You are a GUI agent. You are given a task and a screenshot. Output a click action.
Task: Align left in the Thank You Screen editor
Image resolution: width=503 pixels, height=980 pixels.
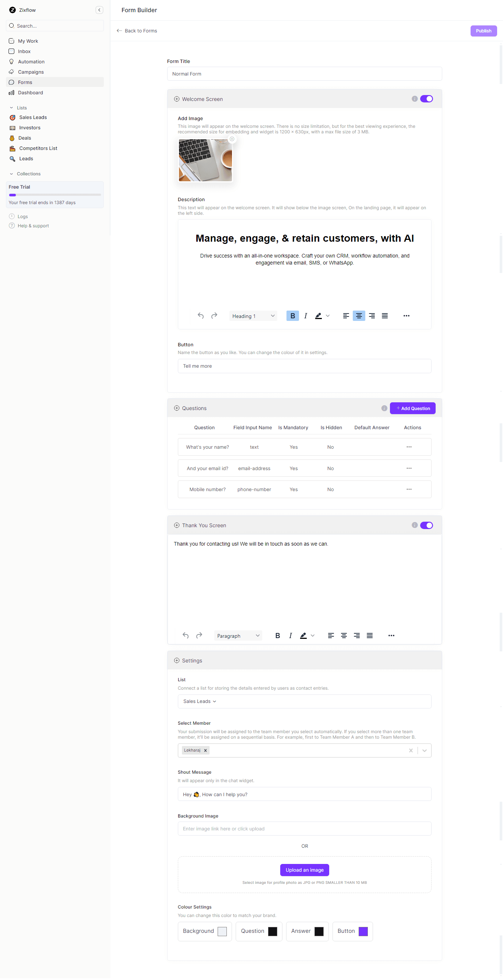(x=331, y=635)
